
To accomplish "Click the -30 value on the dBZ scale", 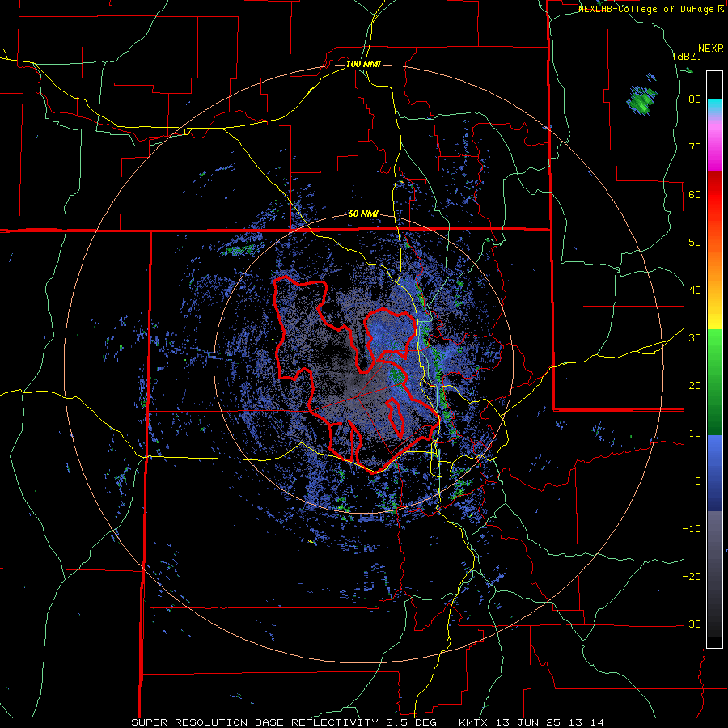I will click(x=692, y=624).
